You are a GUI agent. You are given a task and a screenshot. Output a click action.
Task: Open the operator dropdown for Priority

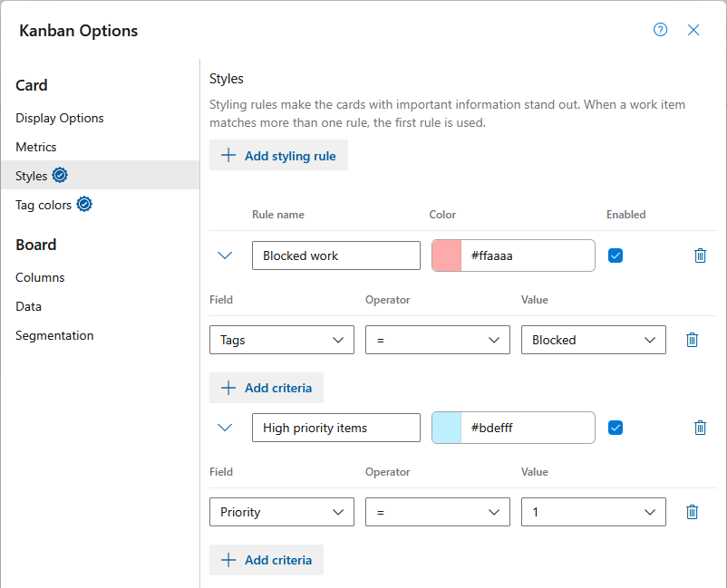(437, 512)
